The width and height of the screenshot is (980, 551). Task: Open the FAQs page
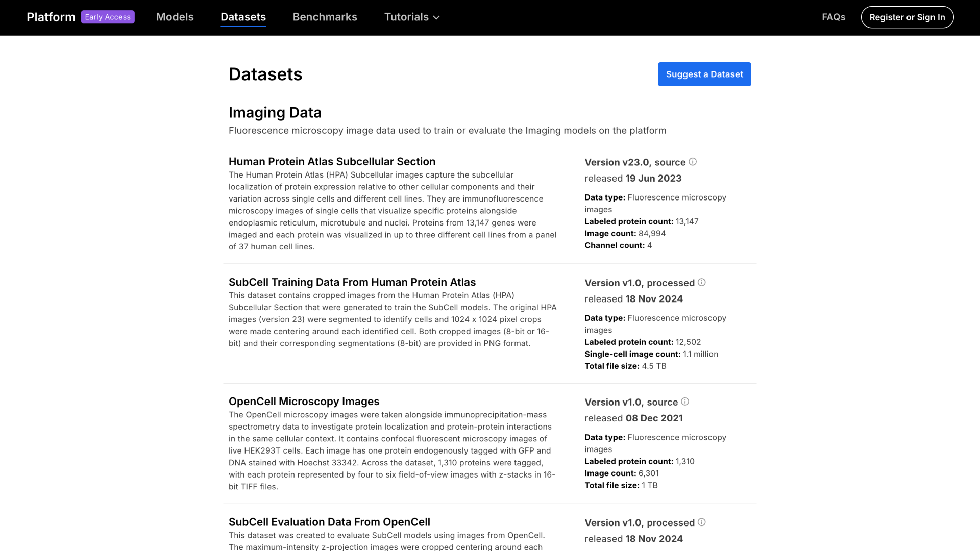tap(833, 17)
